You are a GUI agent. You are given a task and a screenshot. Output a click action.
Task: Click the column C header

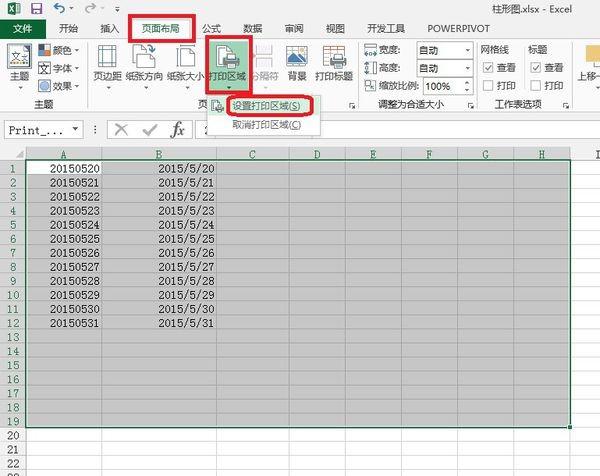252,154
